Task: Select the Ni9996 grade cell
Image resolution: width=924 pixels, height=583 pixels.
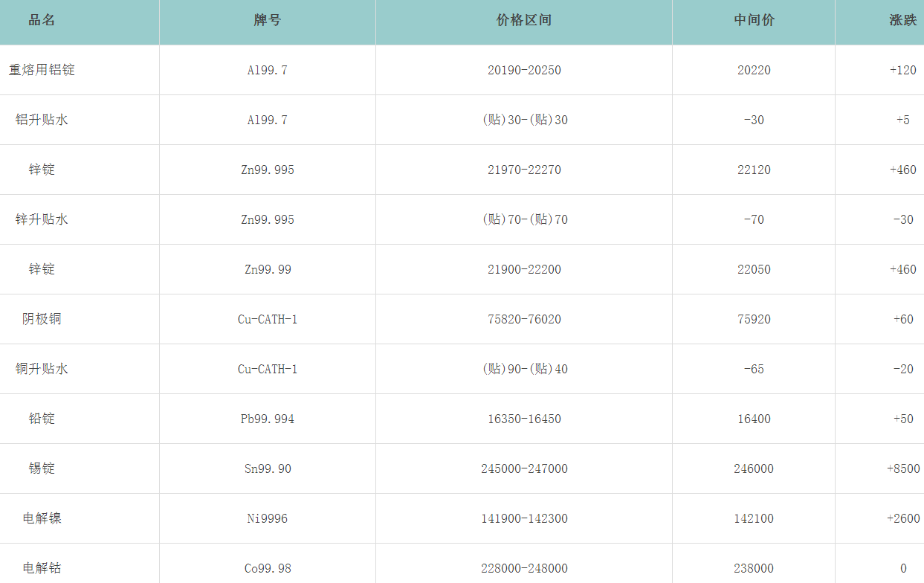Action: [x=267, y=518]
